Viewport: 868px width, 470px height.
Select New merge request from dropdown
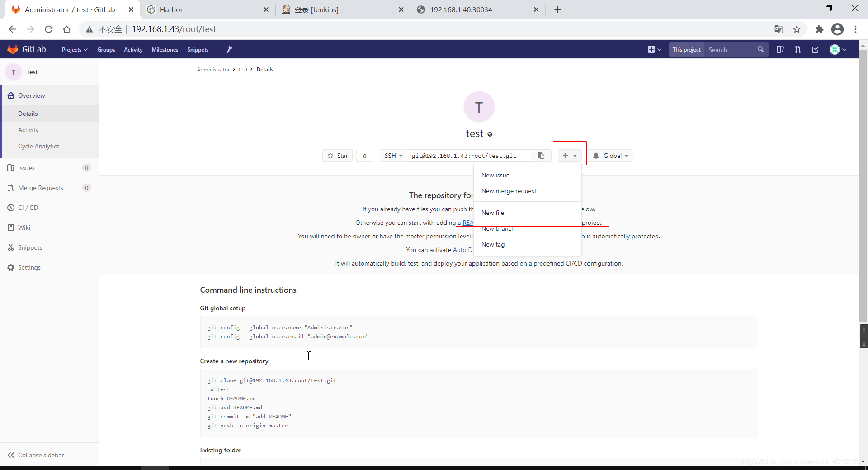click(x=527, y=191)
